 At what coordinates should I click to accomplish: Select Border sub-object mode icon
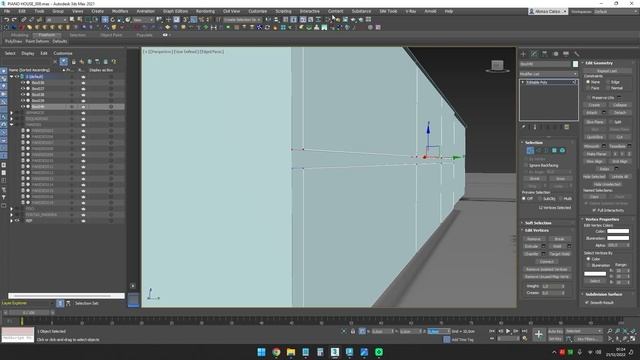coord(546,151)
